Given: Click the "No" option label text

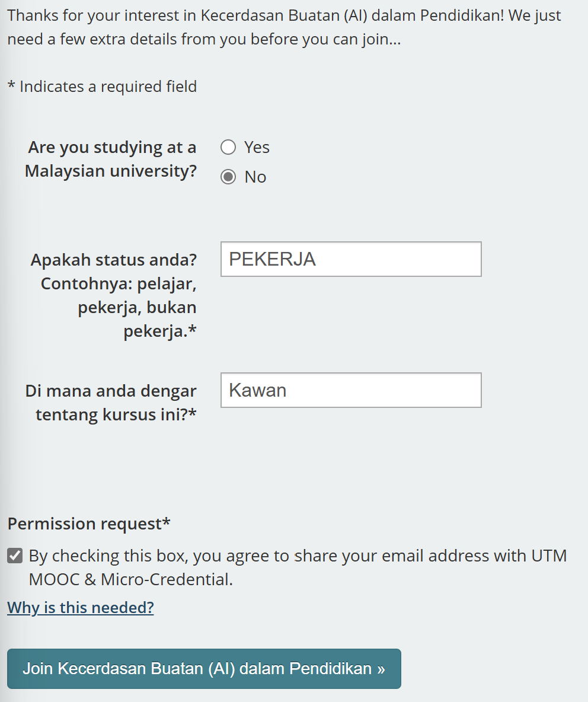Looking at the screenshot, I should pos(255,177).
